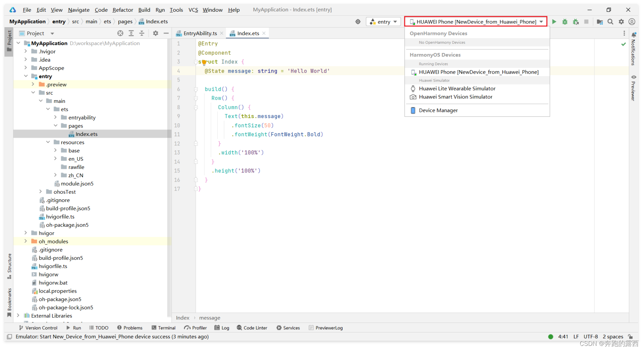Screen dimensions: 644x350
Task: Expand the ohosTest folder
Action: [41, 192]
